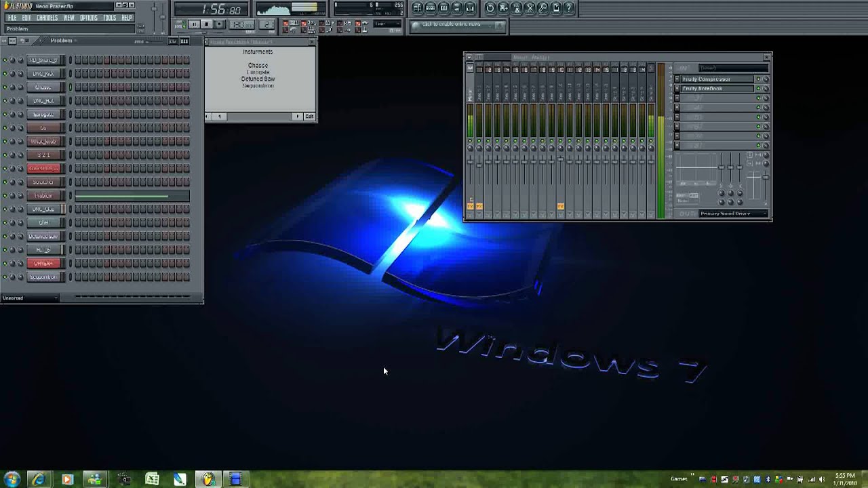
Task: Open keyboard editor in the channel window
Action: click(184, 41)
